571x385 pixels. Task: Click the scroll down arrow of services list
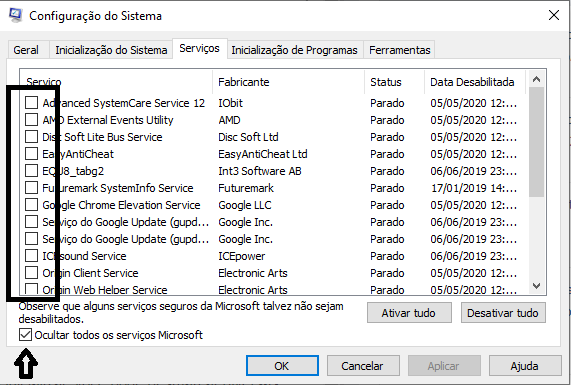tap(536, 286)
